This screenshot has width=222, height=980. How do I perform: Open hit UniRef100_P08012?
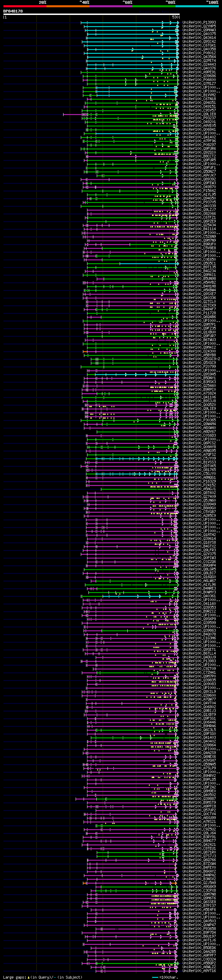point(199,53)
